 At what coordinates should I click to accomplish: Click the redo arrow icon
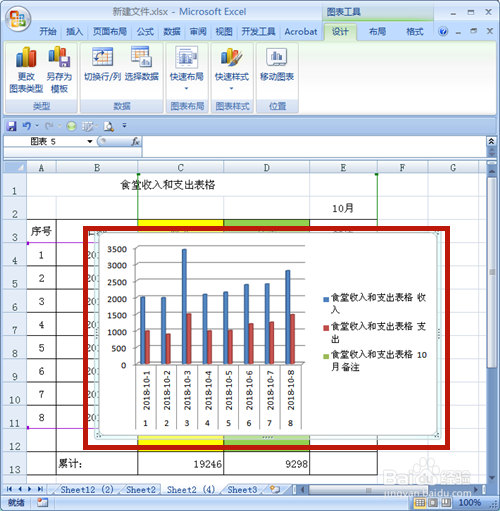[x=49, y=126]
